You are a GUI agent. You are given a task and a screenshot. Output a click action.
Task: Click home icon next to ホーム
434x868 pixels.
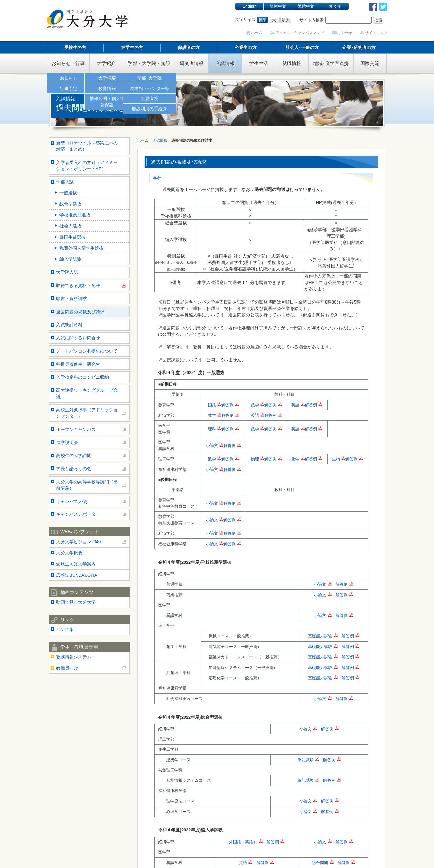click(x=248, y=33)
